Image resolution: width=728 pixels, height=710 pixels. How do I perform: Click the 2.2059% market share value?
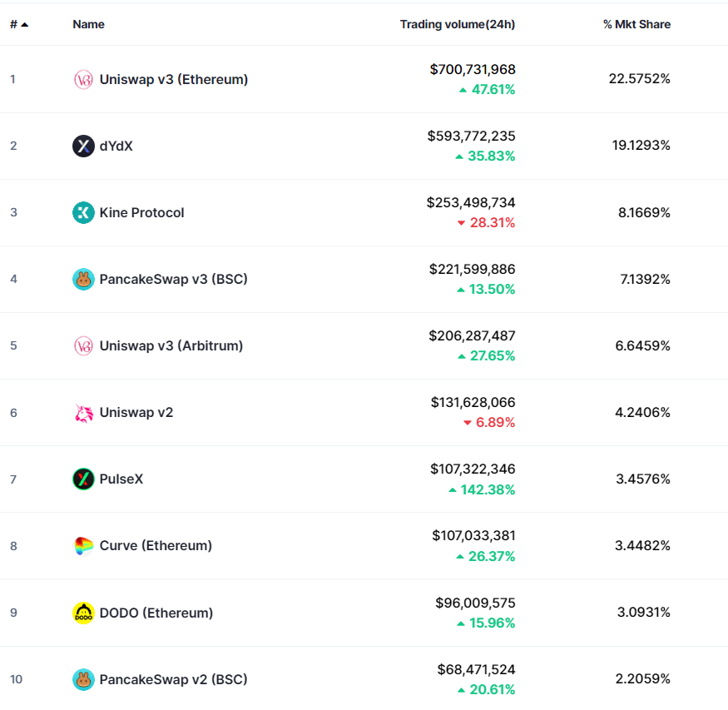tap(643, 679)
